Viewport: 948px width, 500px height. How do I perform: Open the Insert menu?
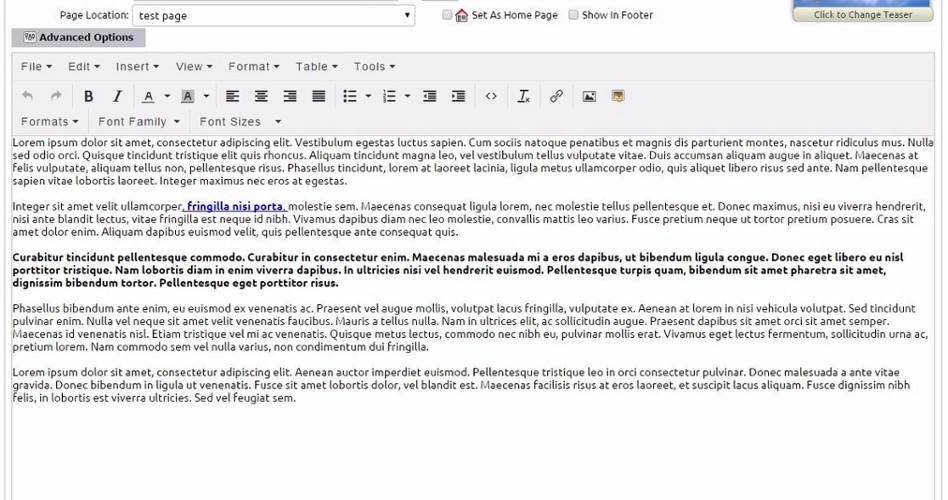pyautogui.click(x=137, y=67)
